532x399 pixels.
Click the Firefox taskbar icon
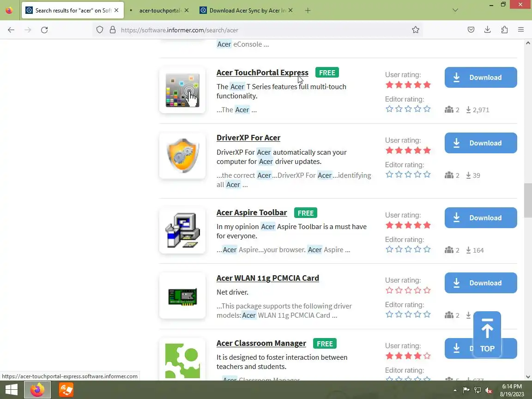tap(37, 390)
